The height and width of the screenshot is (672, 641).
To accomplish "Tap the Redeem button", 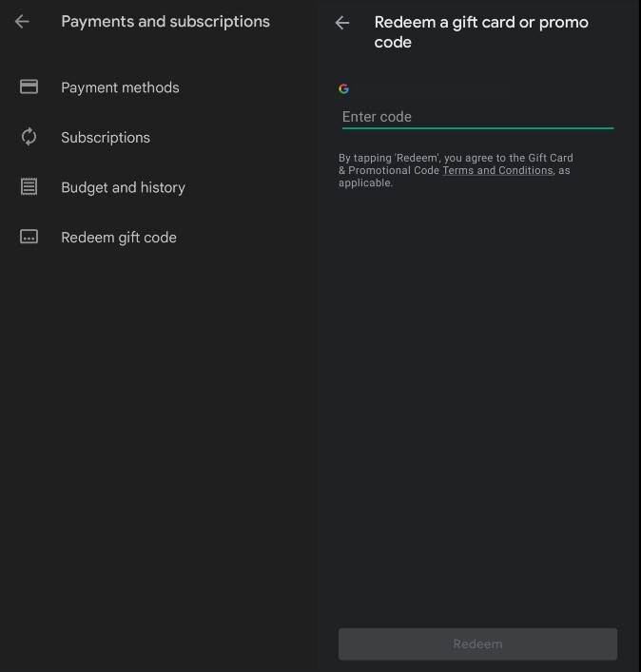I will tap(477, 643).
